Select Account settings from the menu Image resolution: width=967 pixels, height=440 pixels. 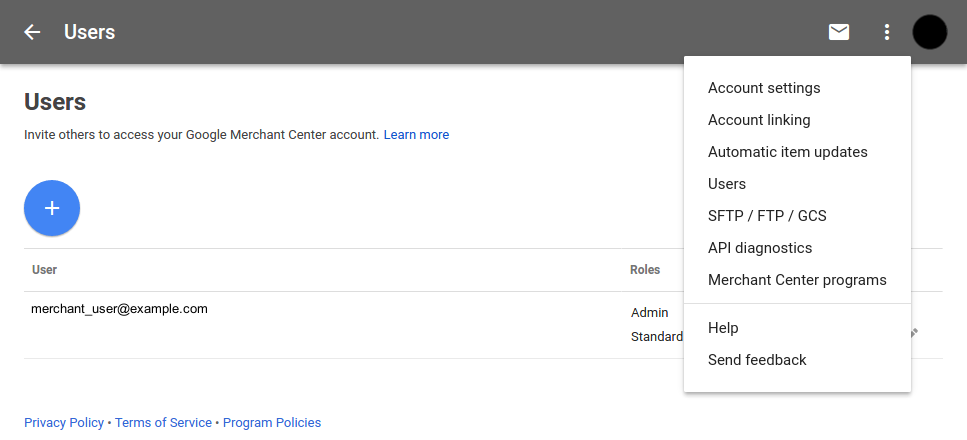click(x=764, y=88)
